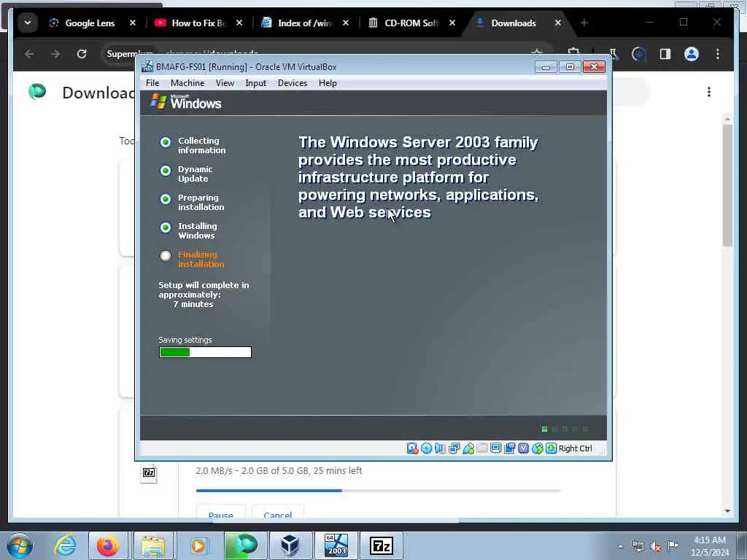Click the USB devices status icon

pos(468,448)
